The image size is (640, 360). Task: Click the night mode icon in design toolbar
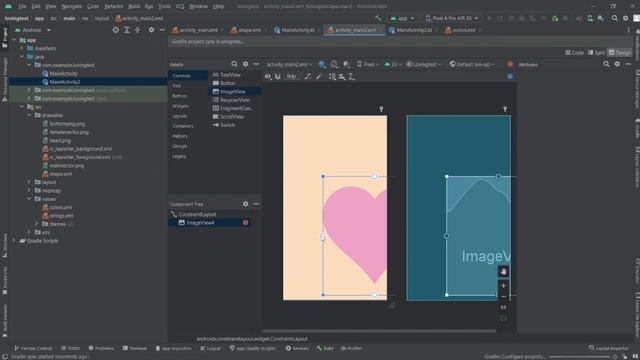[346, 64]
